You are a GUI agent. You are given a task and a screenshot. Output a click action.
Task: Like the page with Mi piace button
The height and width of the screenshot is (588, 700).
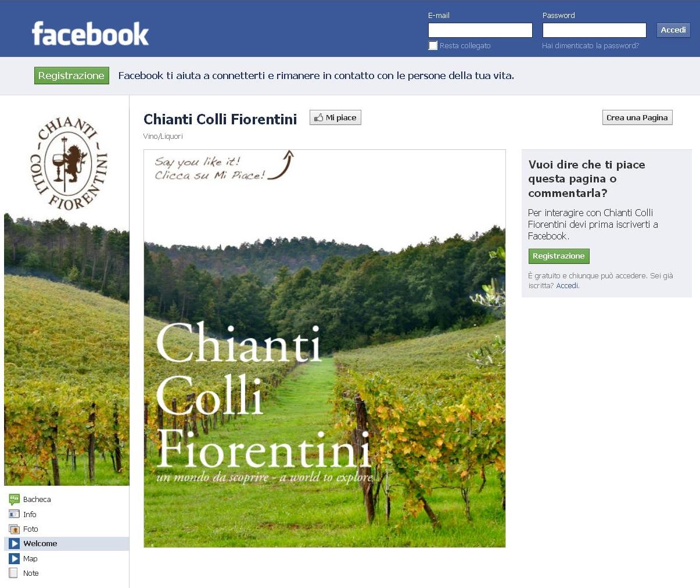tap(335, 117)
